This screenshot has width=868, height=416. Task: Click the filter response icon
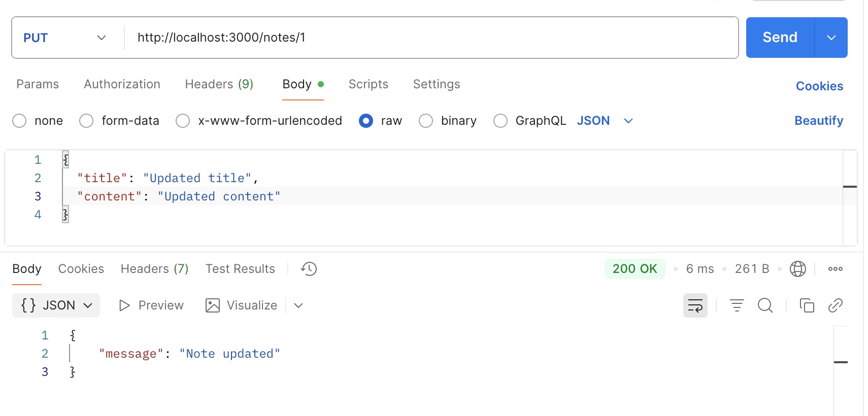coord(737,305)
